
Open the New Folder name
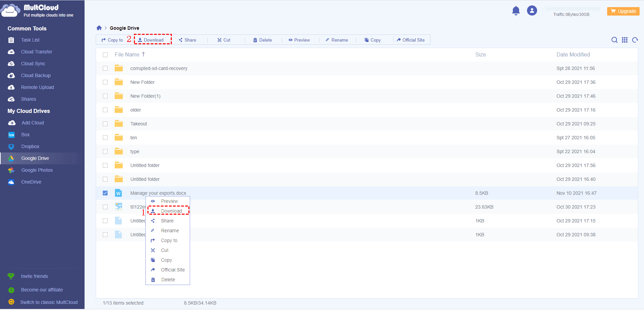[142, 82]
